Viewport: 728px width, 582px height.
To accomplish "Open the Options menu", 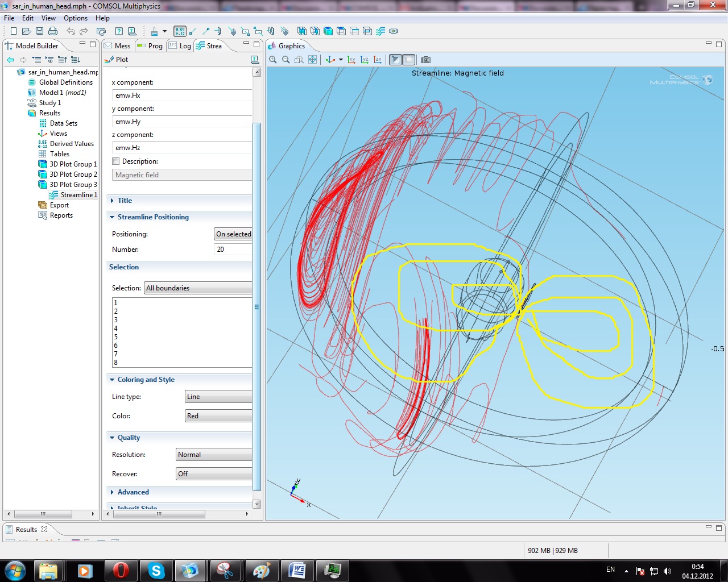I will [75, 18].
